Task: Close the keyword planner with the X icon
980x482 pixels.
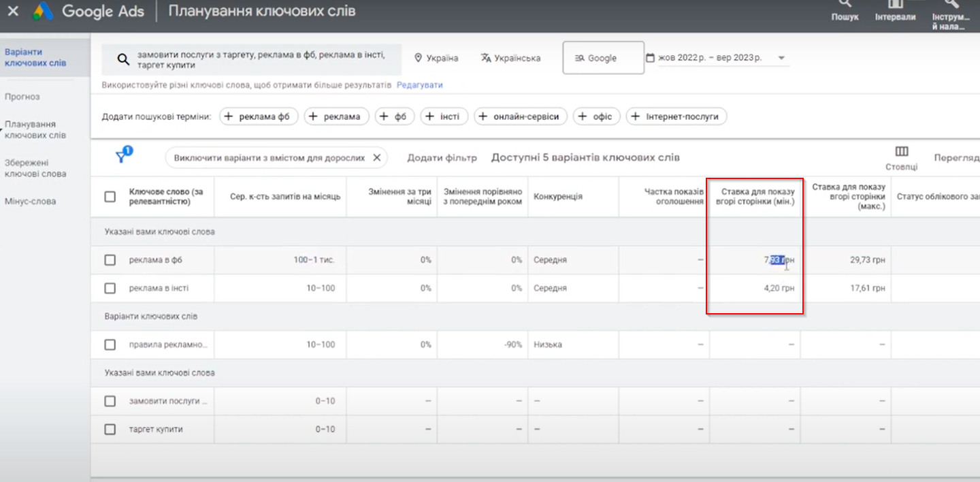Action: pyautogui.click(x=12, y=11)
